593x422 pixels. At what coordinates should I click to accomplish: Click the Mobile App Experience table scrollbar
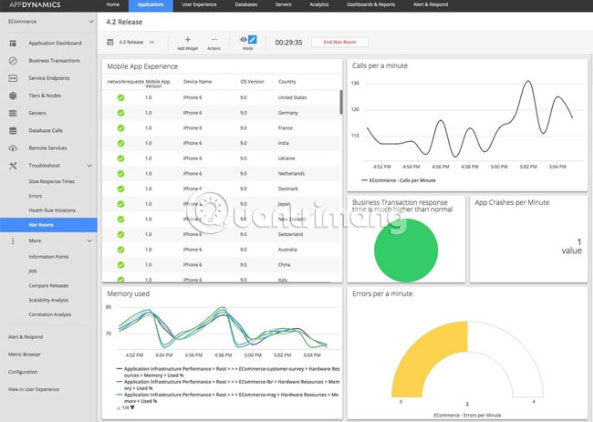(x=341, y=102)
